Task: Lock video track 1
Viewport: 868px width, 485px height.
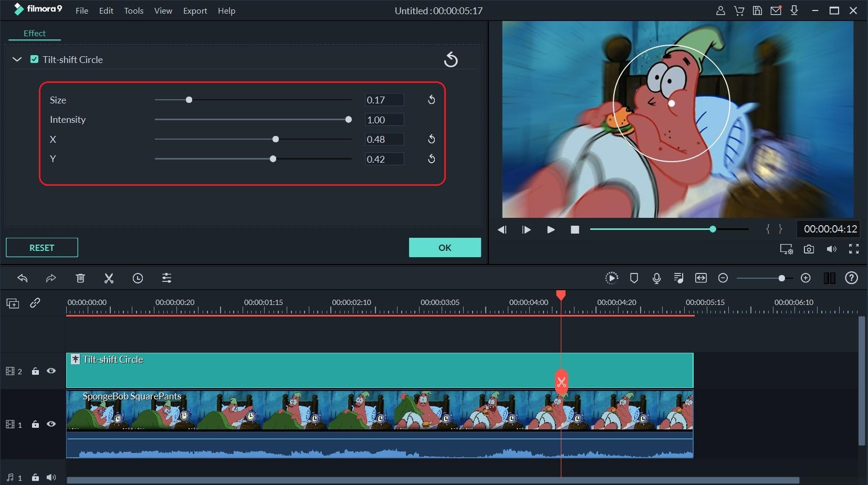Action: pyautogui.click(x=35, y=424)
